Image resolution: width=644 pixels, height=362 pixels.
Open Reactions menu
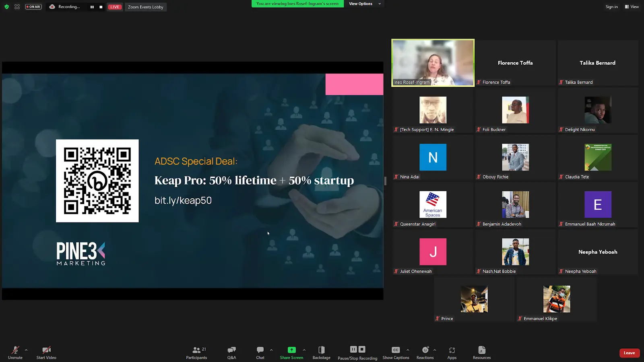(425, 353)
